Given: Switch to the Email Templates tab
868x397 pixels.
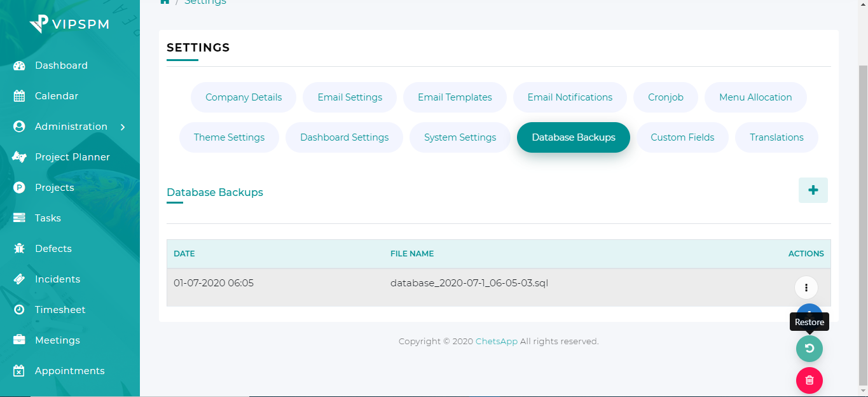Looking at the screenshot, I should tap(455, 97).
